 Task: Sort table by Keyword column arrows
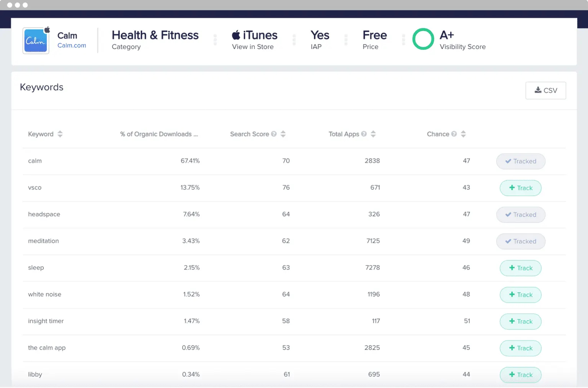tap(60, 134)
